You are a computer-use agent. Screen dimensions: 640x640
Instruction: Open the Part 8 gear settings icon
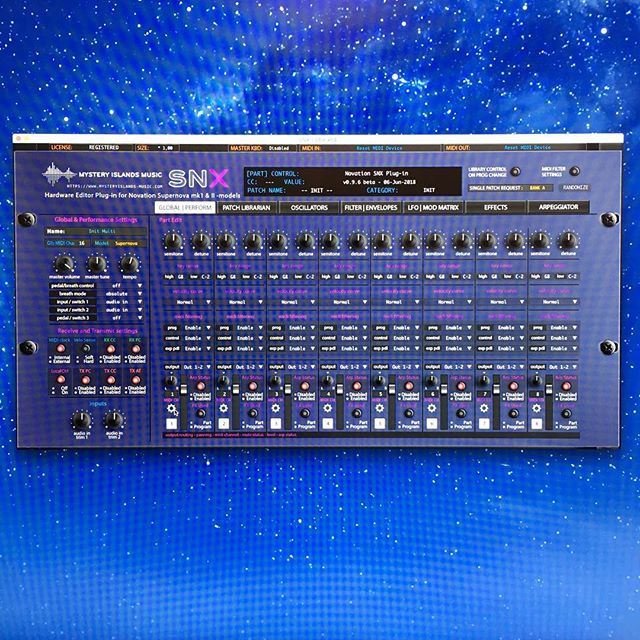tap(536, 408)
